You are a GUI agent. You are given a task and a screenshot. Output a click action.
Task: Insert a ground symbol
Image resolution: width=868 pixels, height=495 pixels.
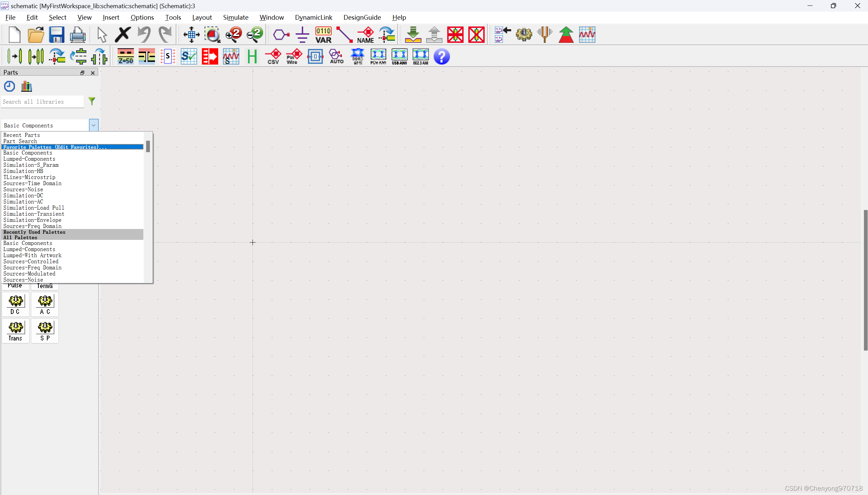pos(302,35)
